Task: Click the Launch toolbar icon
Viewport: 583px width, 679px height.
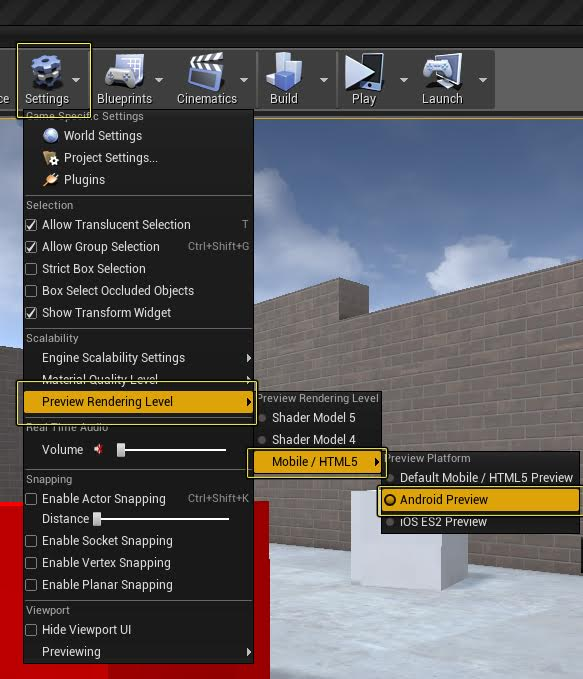Action: tap(442, 71)
